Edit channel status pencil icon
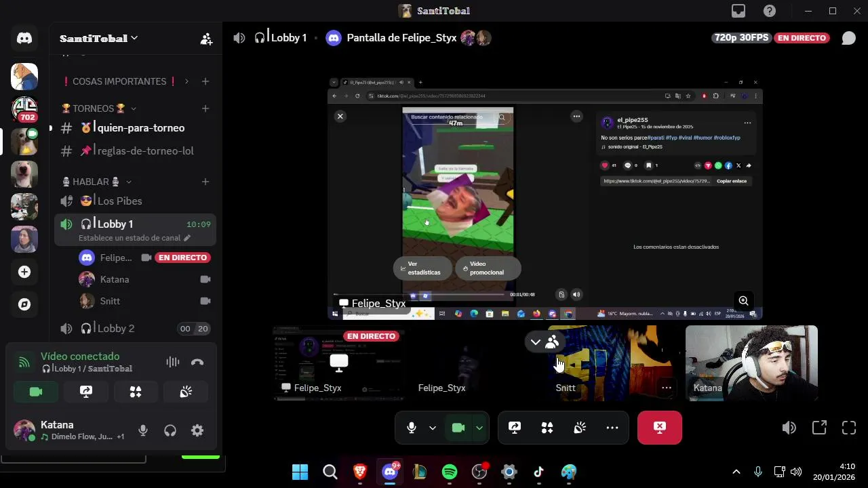This screenshot has width=868, height=488. click(187, 238)
